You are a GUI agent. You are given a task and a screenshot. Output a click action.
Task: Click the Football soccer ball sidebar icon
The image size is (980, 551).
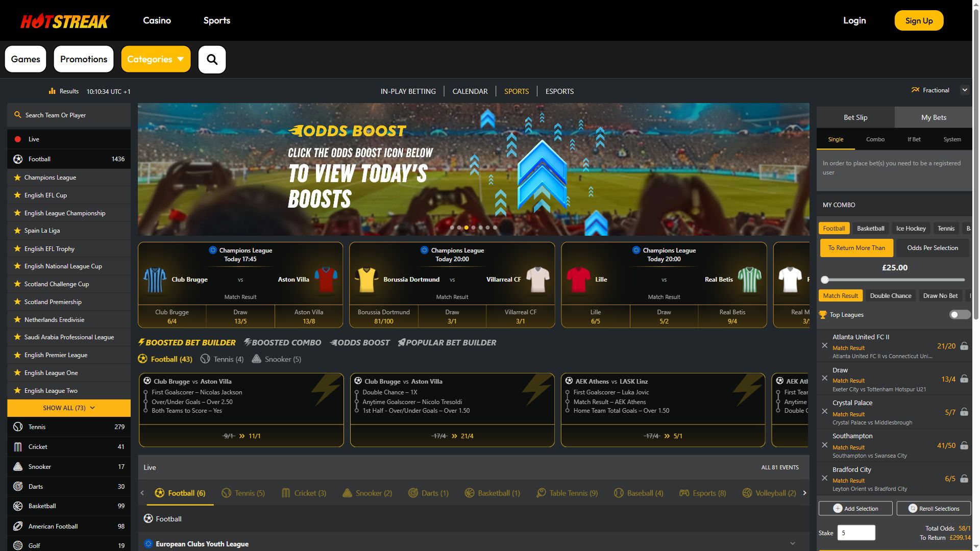[18, 159]
